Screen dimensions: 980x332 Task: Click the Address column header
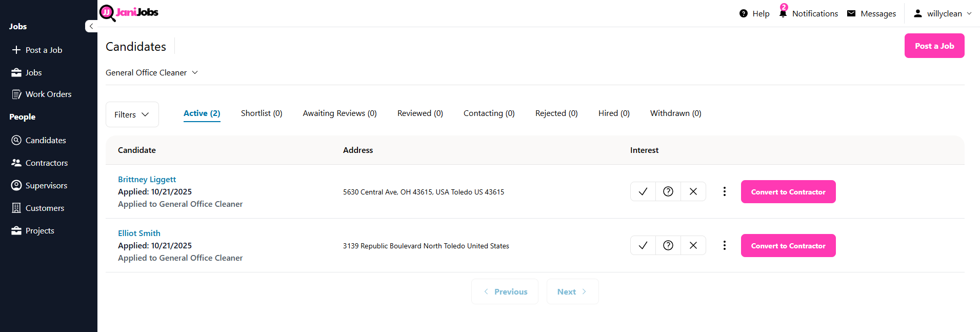(x=358, y=150)
